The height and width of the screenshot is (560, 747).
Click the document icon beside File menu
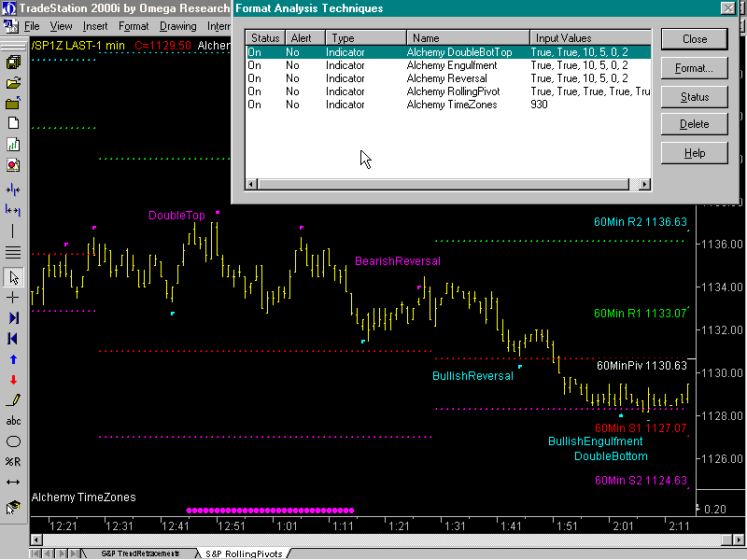pos(10,26)
